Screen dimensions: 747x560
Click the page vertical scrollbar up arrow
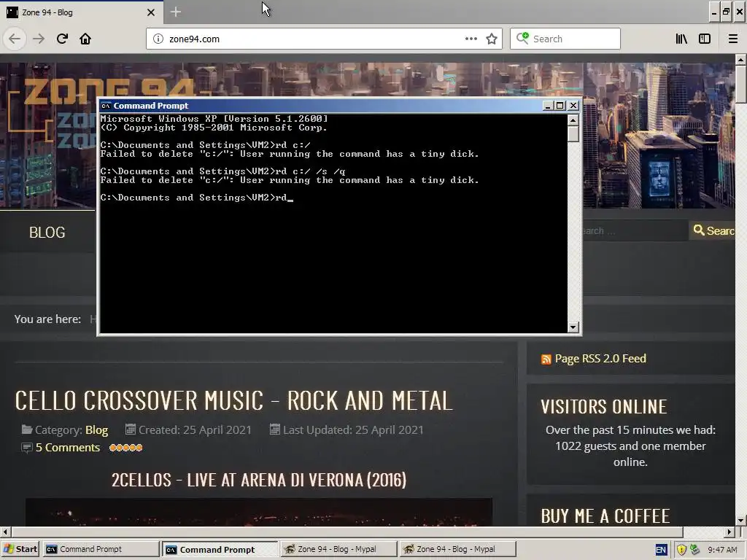coord(741,60)
